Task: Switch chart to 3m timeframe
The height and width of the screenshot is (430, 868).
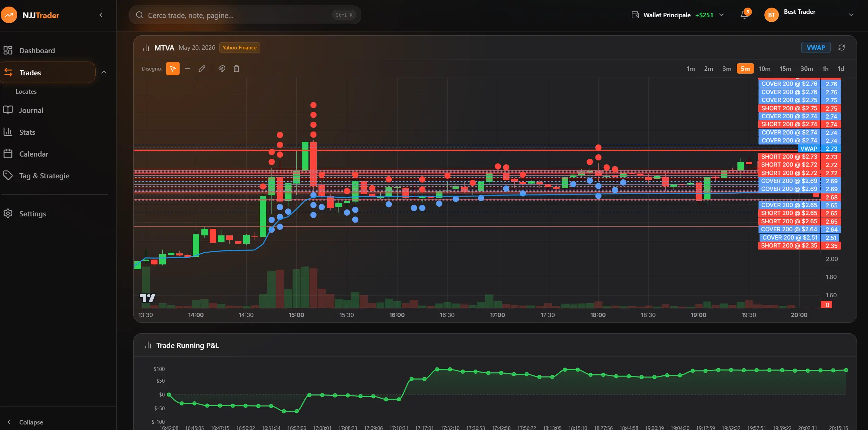Action: (x=727, y=69)
